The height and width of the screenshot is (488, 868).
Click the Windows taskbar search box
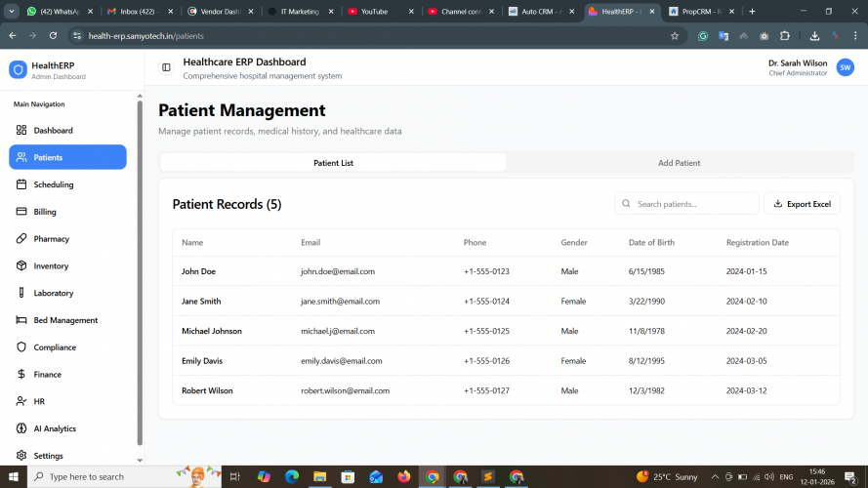(125, 477)
